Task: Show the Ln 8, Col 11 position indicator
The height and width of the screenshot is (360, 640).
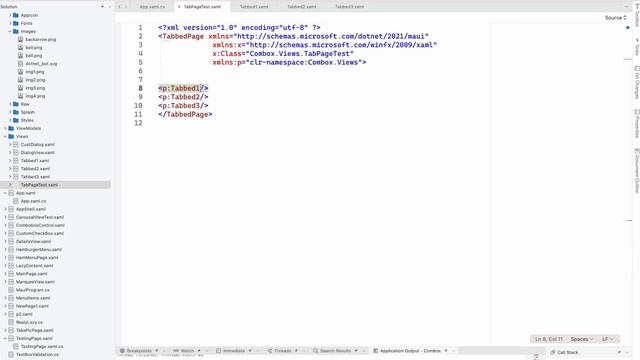Action: [549, 339]
